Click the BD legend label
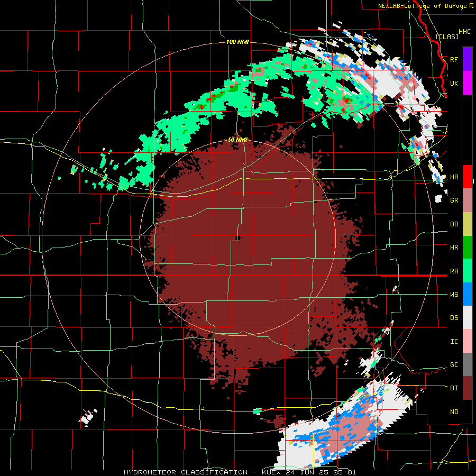Screen dimensions: 476x476 click(x=454, y=224)
